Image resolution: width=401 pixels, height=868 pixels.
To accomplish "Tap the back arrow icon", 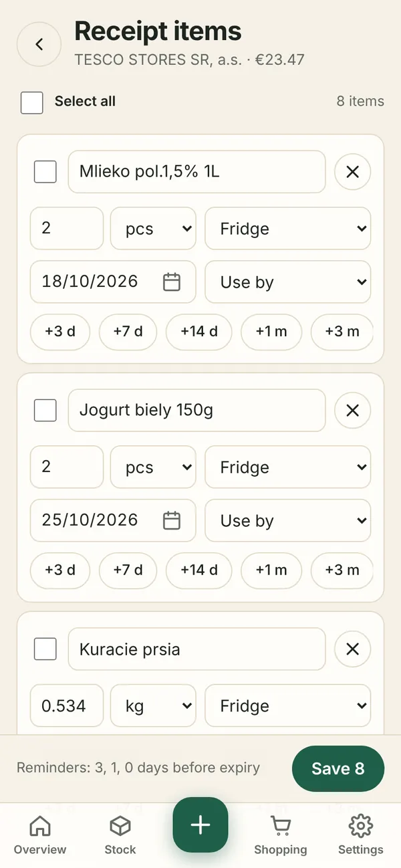I will (39, 44).
